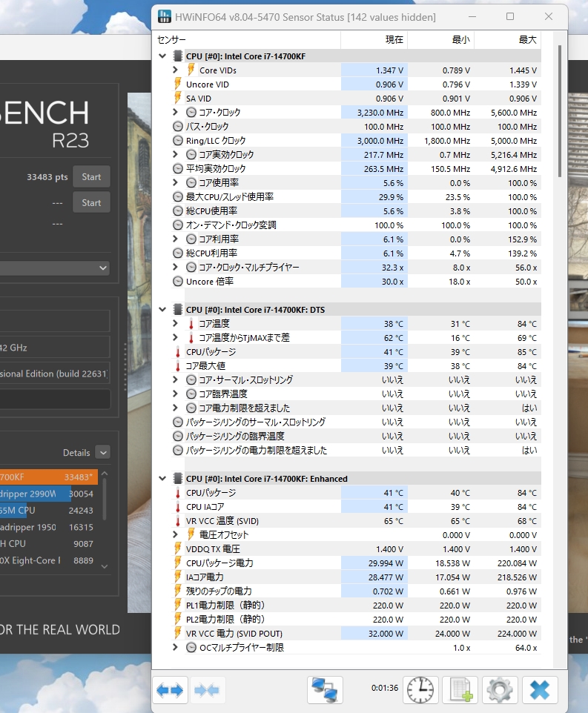The height and width of the screenshot is (713, 588).
Task: Reset the elapsed time clock icon
Action: [x=420, y=690]
